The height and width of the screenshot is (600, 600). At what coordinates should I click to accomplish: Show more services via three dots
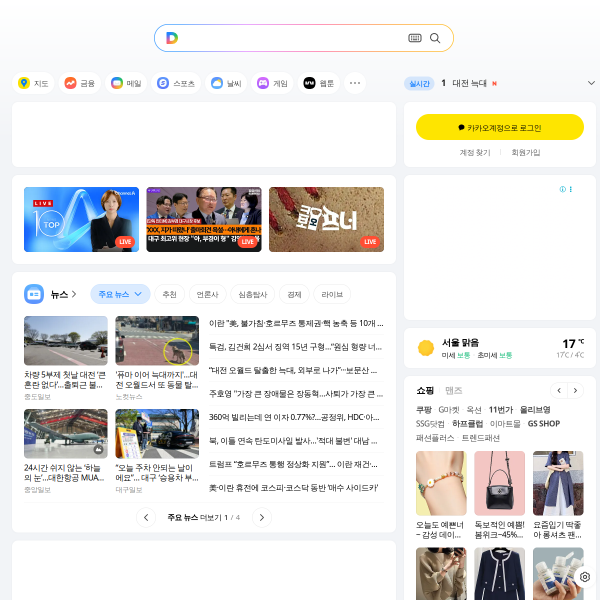coord(355,83)
